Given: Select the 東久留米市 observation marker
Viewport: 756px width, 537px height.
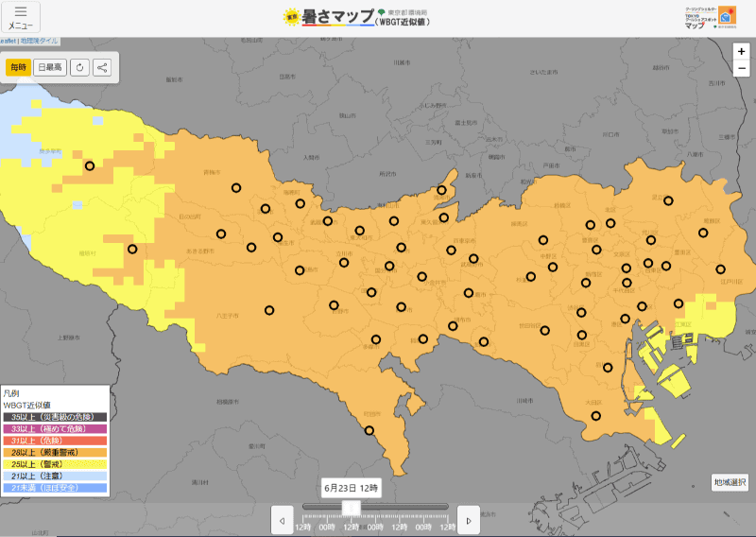Looking at the screenshot, I should (443, 218).
